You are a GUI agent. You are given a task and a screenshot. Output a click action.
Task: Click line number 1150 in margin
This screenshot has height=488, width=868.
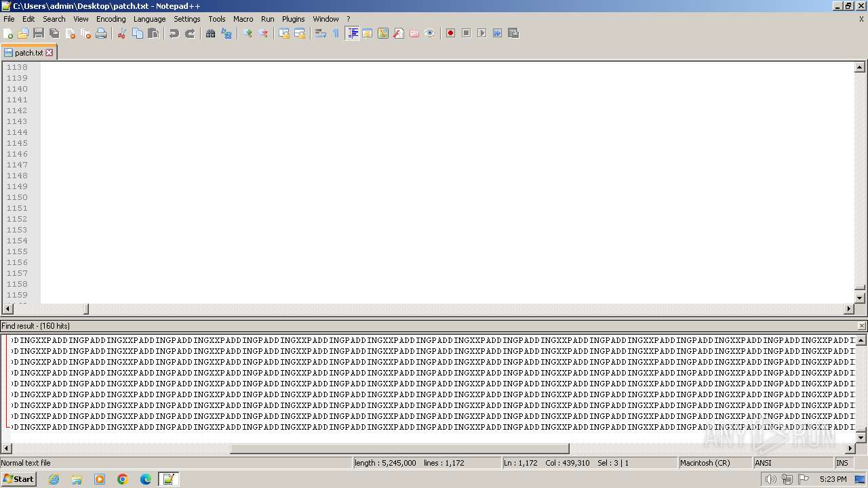pyautogui.click(x=17, y=197)
